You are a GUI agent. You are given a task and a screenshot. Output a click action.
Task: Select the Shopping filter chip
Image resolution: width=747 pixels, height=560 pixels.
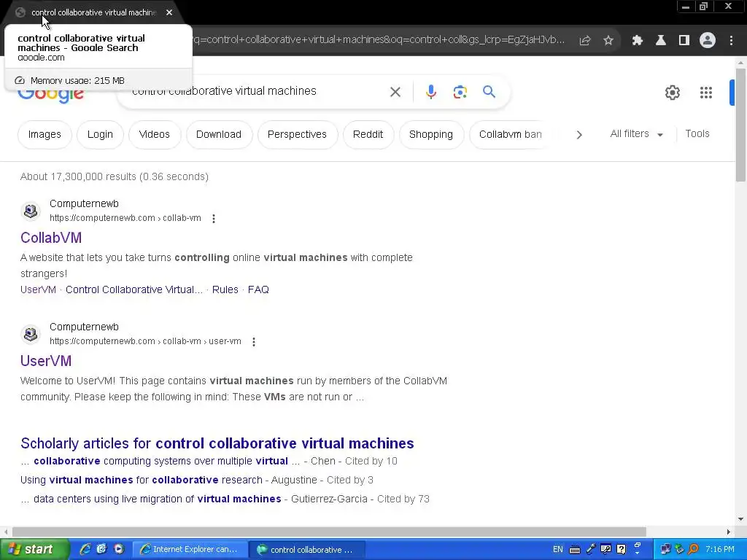431,135
